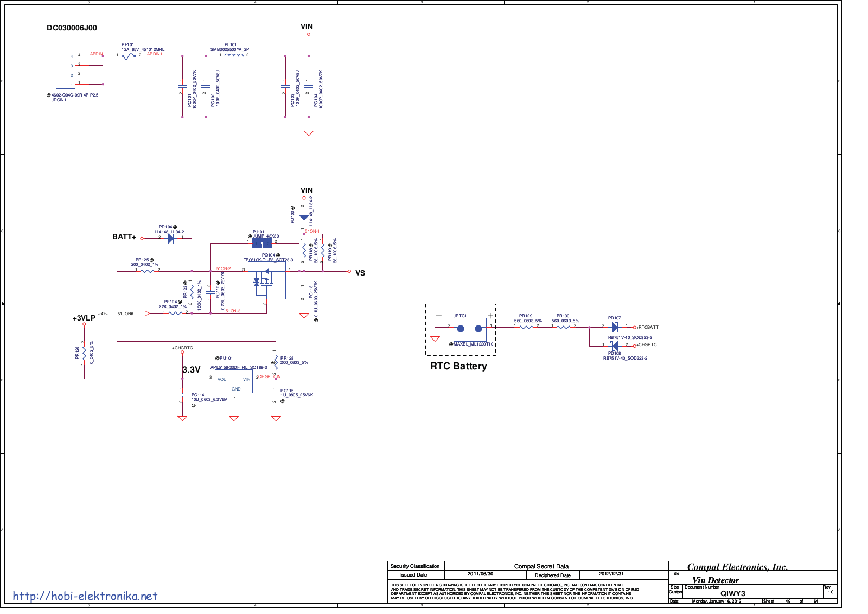Click the Monday, January 16, 2012 date
Screen dimensions: 868x614
[x=716, y=601]
